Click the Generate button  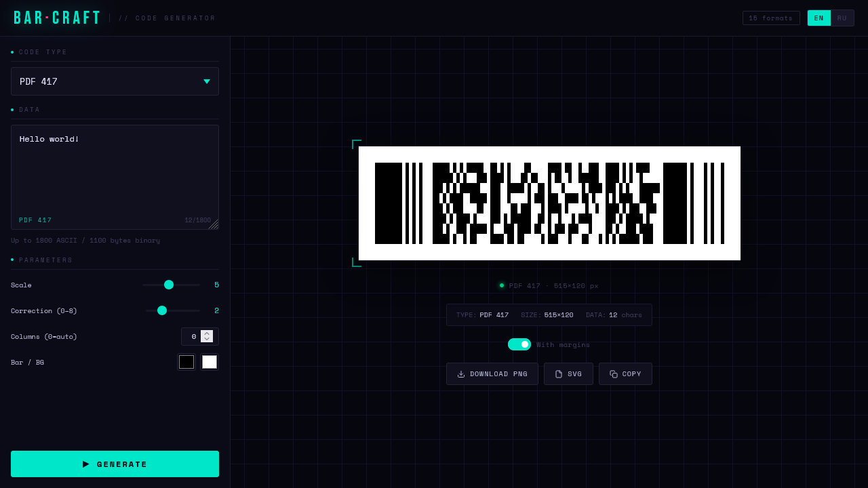point(115,464)
